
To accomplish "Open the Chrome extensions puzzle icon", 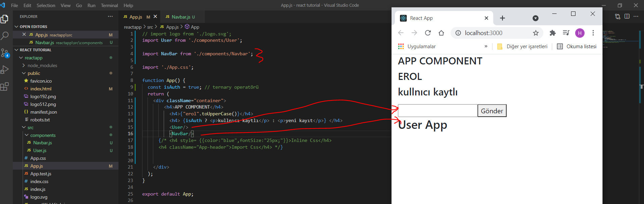I will click(x=553, y=33).
